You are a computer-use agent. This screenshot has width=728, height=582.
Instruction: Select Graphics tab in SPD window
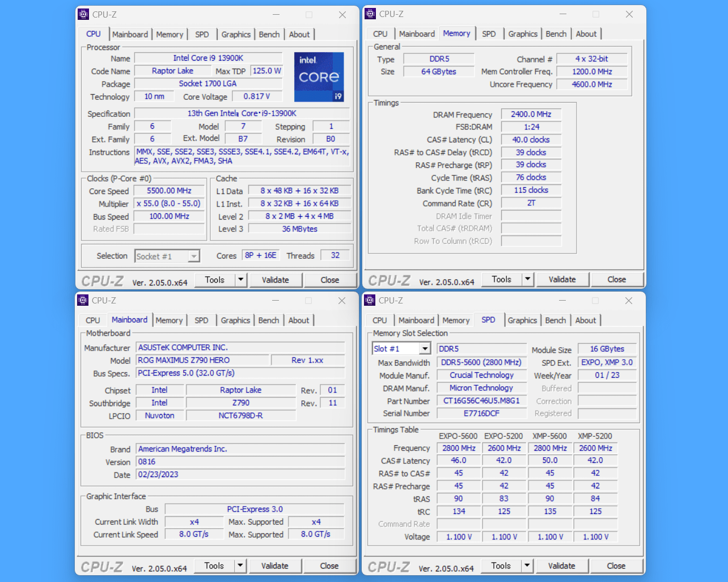[522, 320]
